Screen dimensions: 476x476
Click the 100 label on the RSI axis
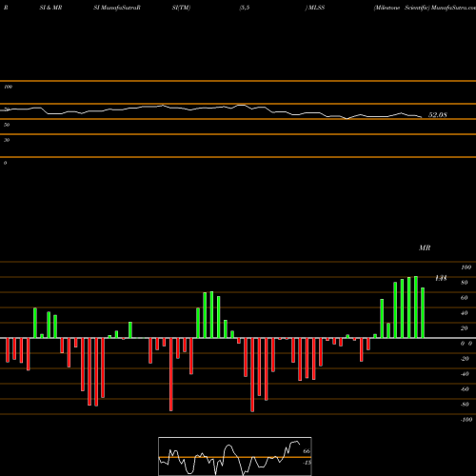8,87
